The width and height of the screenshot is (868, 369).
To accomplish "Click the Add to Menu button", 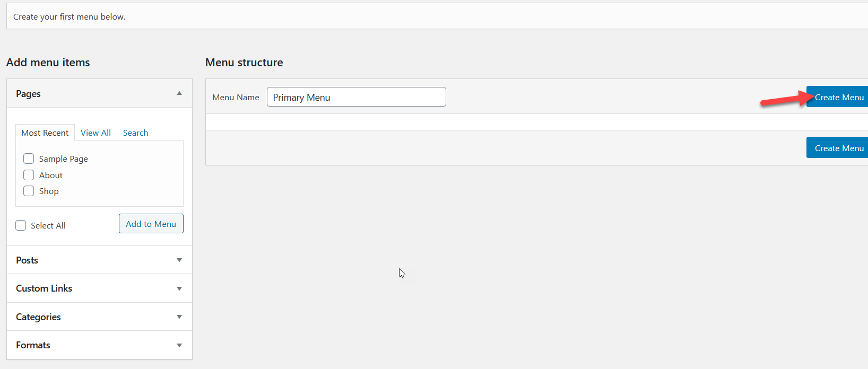I will tap(151, 224).
